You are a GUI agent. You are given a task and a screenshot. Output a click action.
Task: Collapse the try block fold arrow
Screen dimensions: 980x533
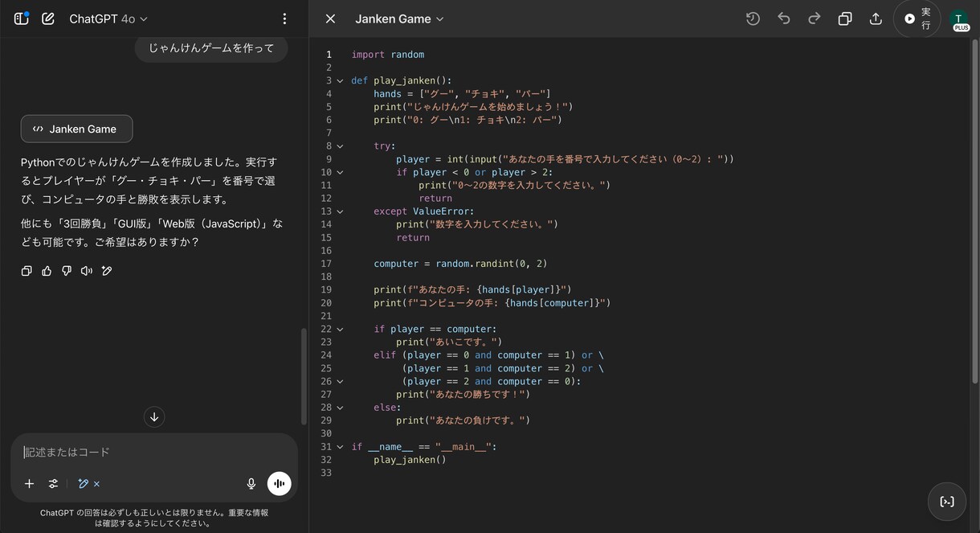340,146
